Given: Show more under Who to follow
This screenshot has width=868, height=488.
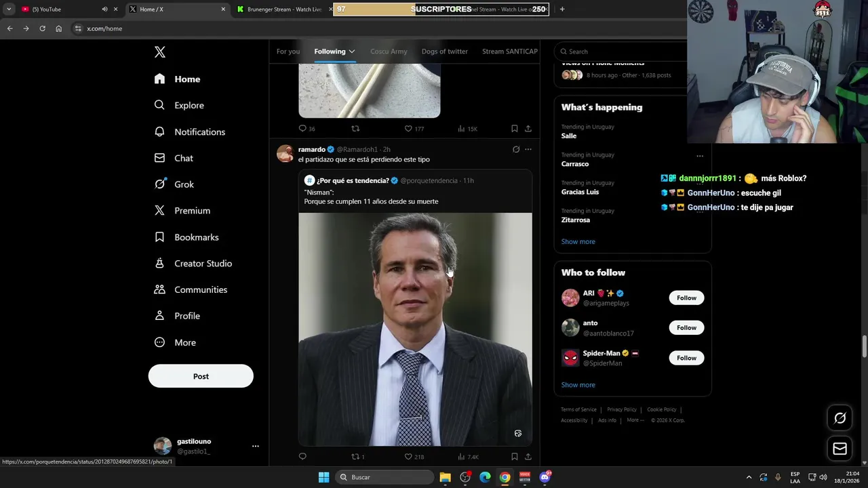Looking at the screenshot, I should coord(578,385).
